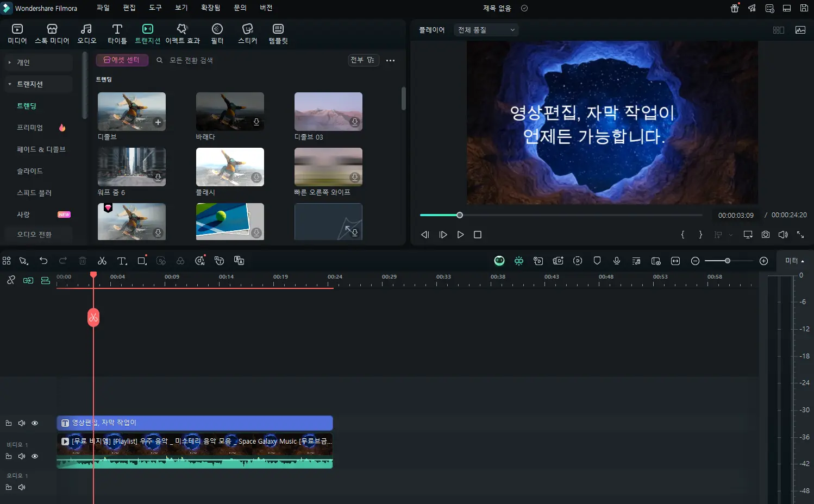Open the Filters panel

[217, 34]
